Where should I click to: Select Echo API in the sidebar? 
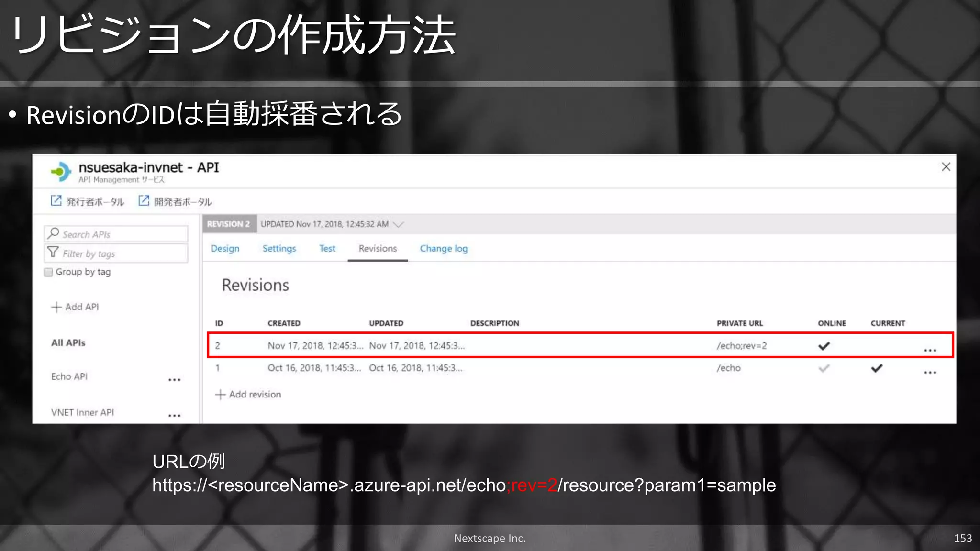tap(69, 377)
